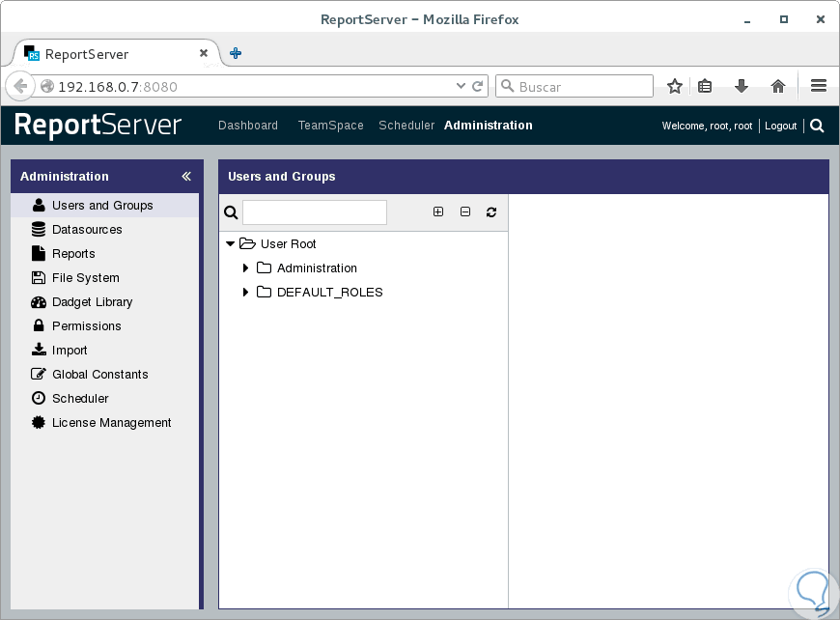
Task: Select the ReportServer browser tab
Action: 116,53
